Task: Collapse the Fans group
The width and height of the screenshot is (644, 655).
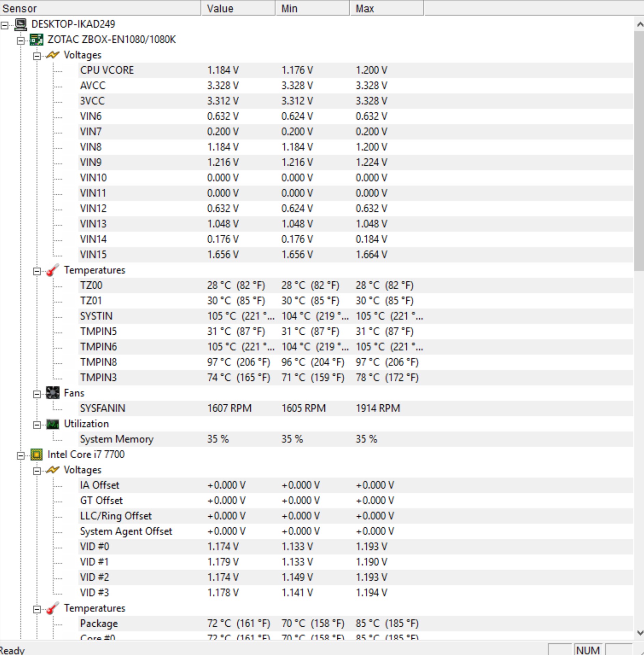Action: (x=37, y=394)
